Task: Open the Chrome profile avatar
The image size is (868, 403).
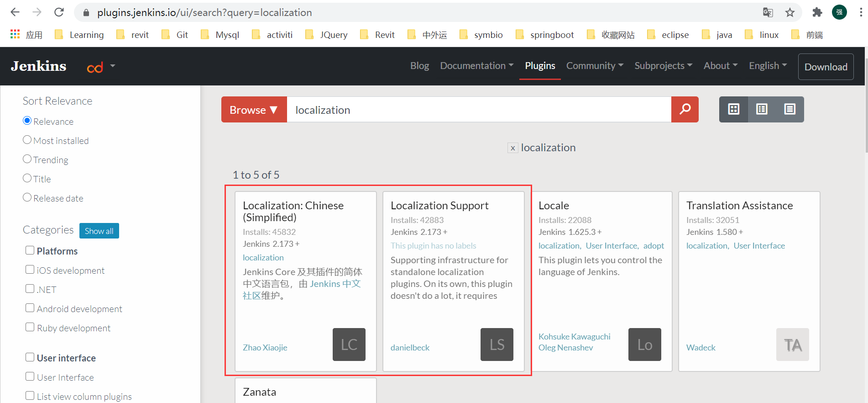Action: click(x=839, y=12)
